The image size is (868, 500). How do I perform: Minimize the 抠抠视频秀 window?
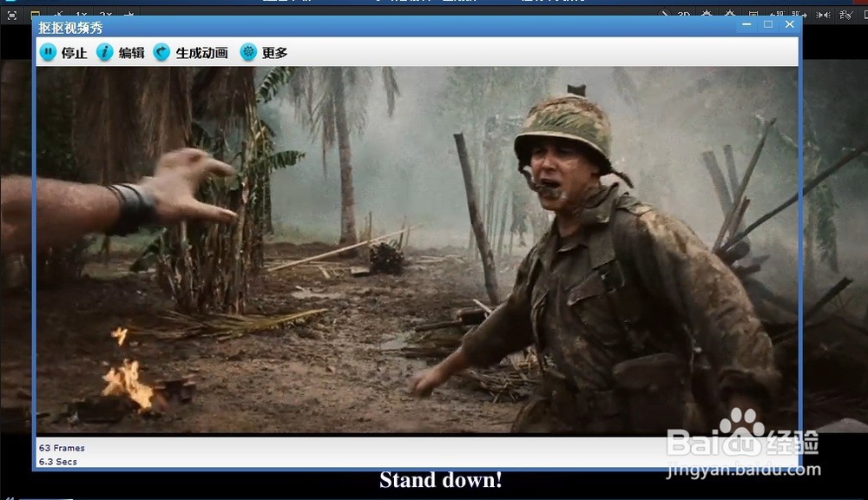[x=746, y=24]
